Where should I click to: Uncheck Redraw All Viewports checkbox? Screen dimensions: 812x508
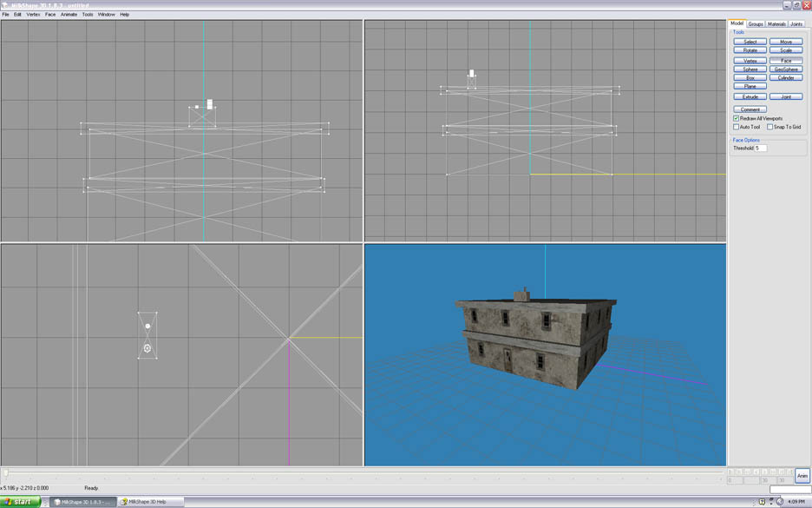[x=736, y=118]
